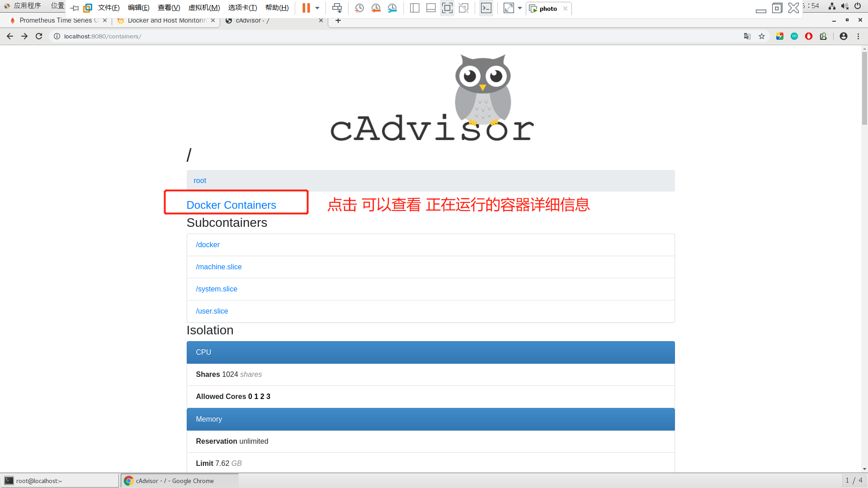Pause the virtual machine
The image size is (868, 488).
(306, 8)
